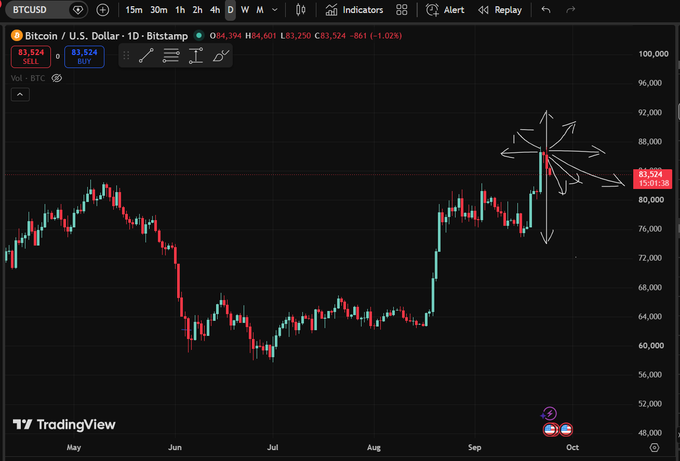Click the TradingView logo
The width and height of the screenshot is (680, 461).
pos(64,424)
